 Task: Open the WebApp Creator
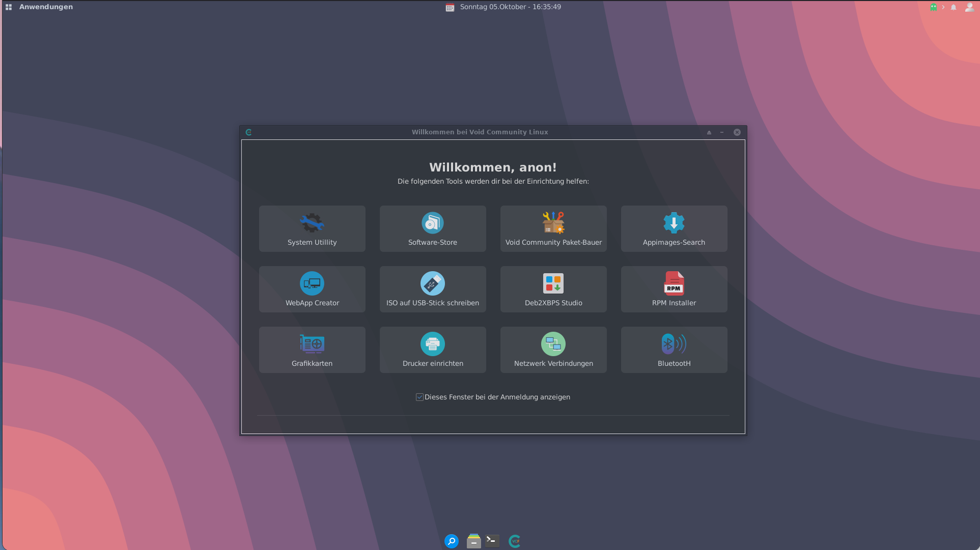[312, 289]
